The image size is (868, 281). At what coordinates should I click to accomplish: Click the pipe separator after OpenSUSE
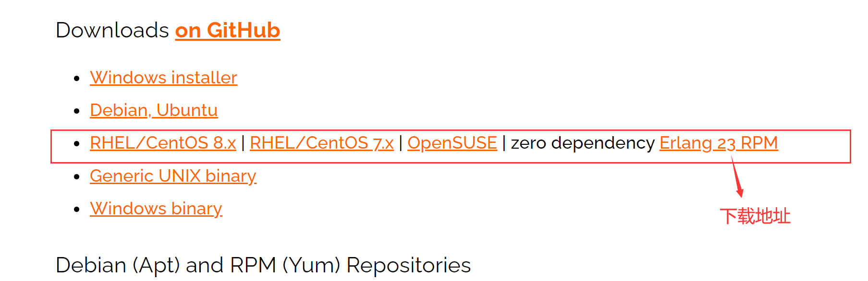pyautogui.click(x=504, y=143)
